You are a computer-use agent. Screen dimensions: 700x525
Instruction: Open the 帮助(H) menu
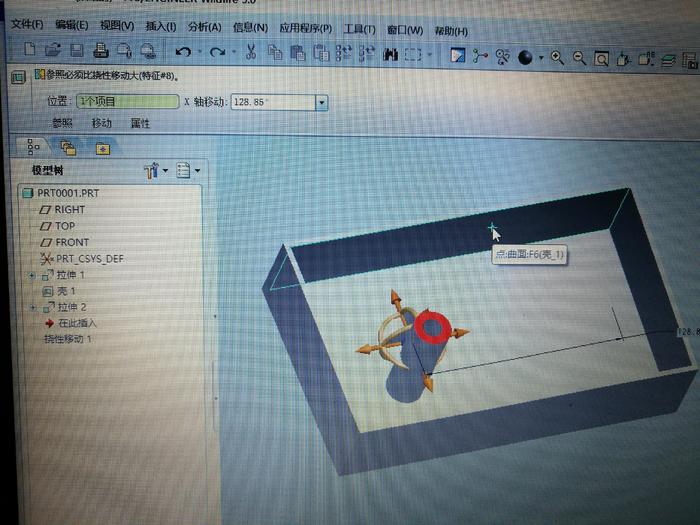coord(451,32)
